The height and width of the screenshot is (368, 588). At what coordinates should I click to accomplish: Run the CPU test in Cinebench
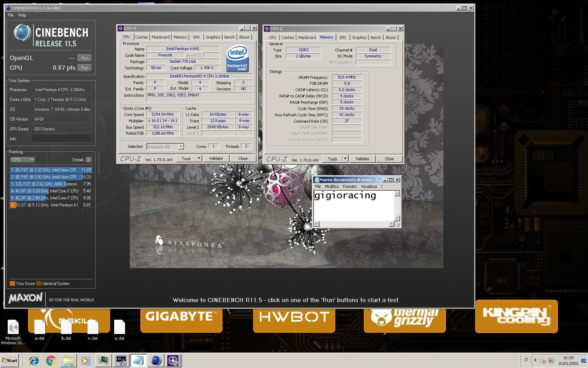(x=85, y=68)
